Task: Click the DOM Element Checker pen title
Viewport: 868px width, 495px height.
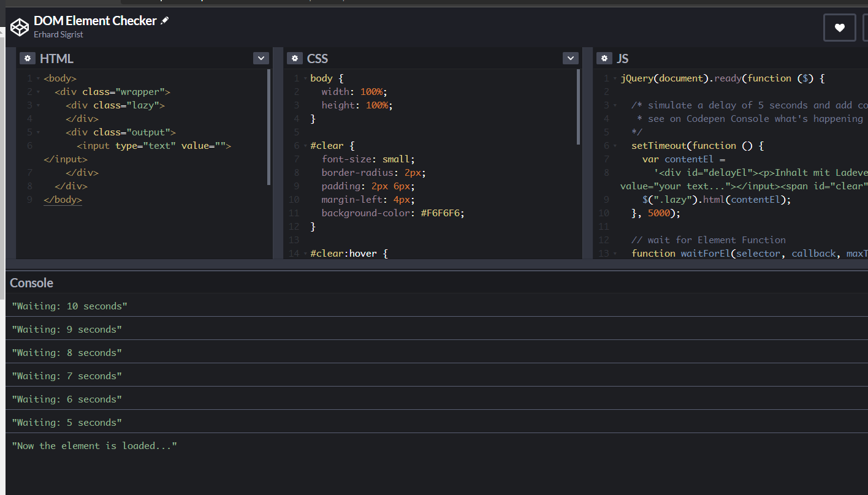Action: click(x=95, y=21)
